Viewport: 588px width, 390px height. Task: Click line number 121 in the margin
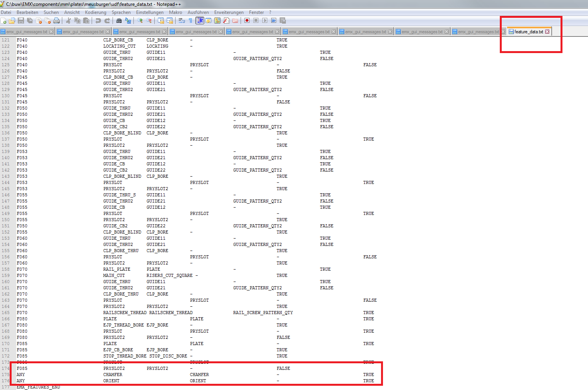coord(5,40)
